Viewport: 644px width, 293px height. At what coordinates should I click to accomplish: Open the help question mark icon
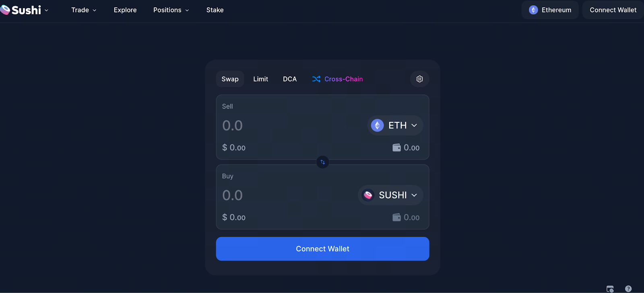point(628,289)
